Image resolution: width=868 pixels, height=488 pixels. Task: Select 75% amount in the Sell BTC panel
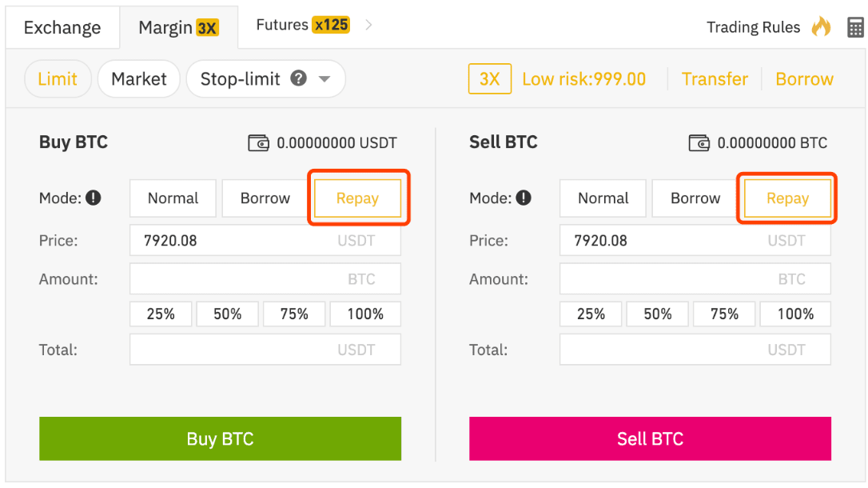pyautogui.click(x=724, y=314)
